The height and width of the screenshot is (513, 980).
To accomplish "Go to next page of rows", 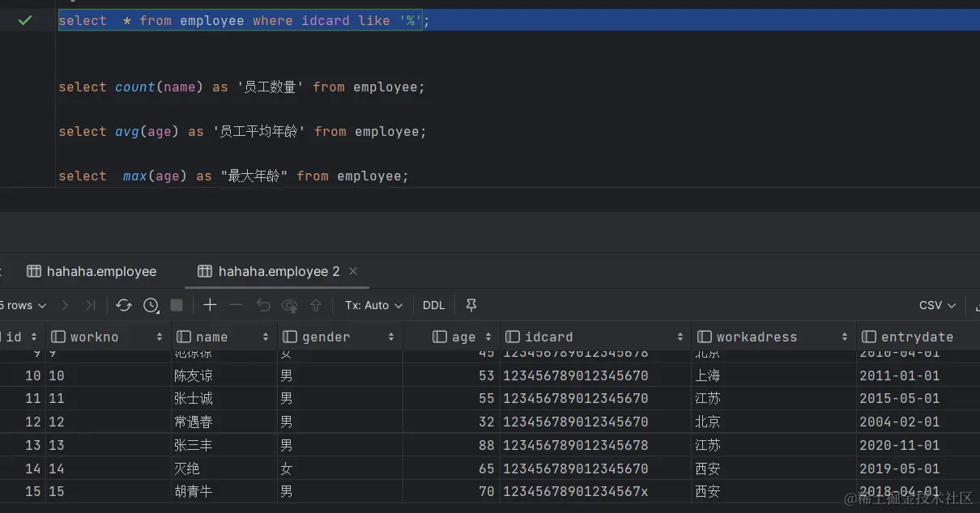I will [x=65, y=305].
